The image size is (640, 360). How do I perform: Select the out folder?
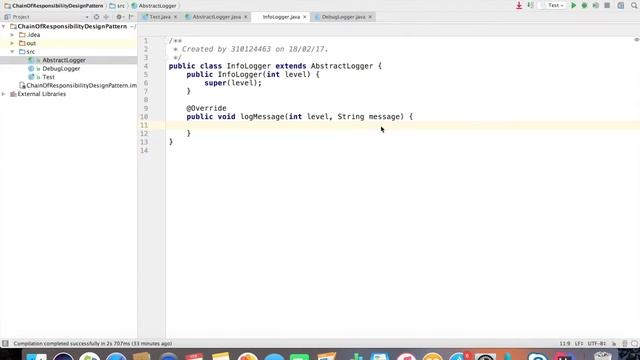[x=31, y=43]
